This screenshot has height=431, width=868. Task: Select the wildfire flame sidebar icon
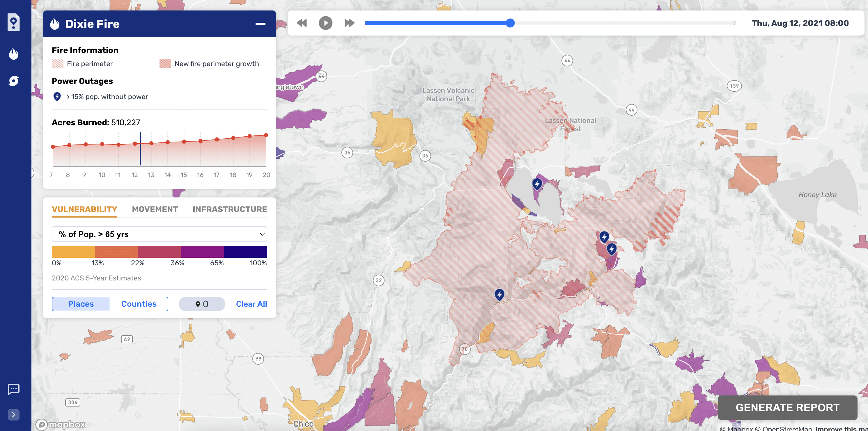[x=13, y=54]
